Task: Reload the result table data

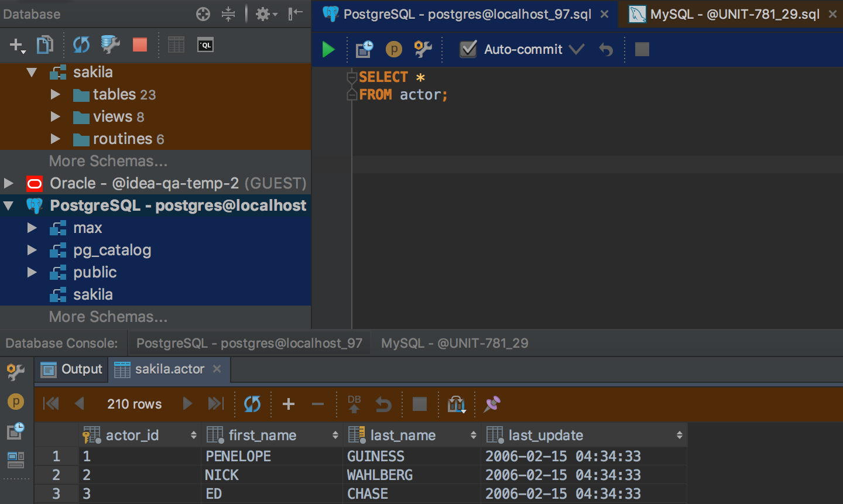Action: click(252, 403)
